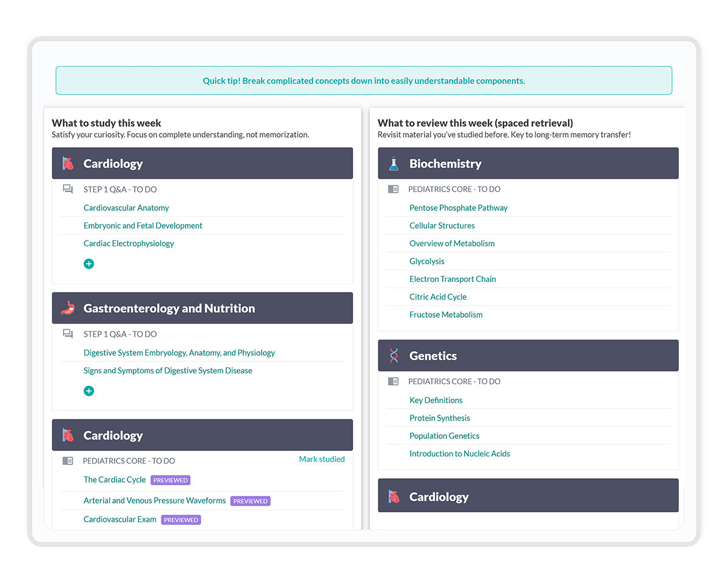Click the Q&A chat icon under Gastroenterology
Image resolution: width=728 pixels, height=582 pixels.
click(x=68, y=334)
